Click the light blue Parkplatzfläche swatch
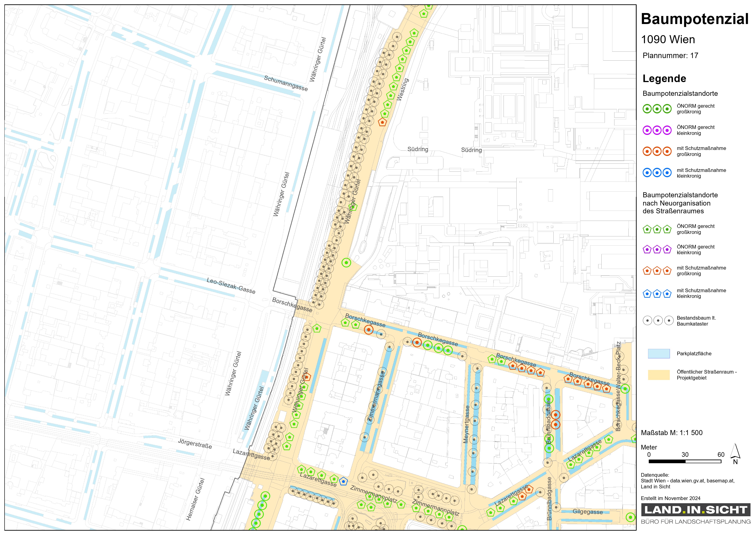Viewport: 756px width, 535px height. [x=659, y=353]
